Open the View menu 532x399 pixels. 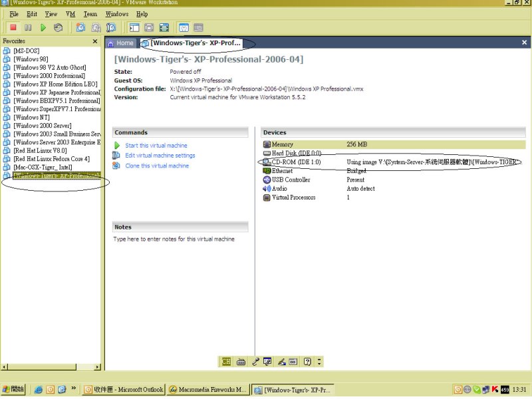click(x=51, y=14)
